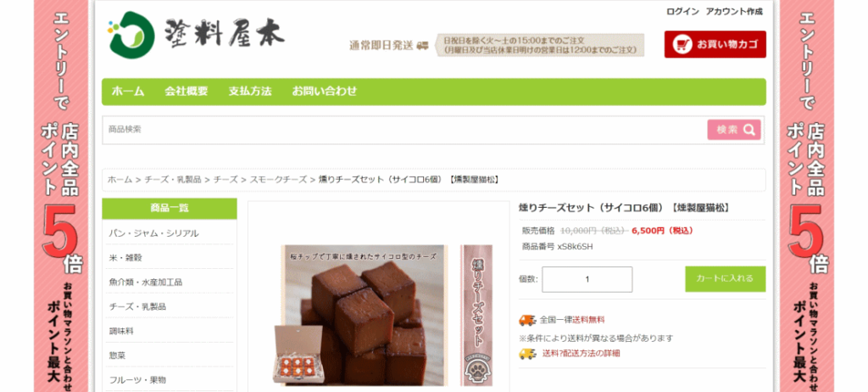Add item with カートに入れる button

tap(726, 279)
